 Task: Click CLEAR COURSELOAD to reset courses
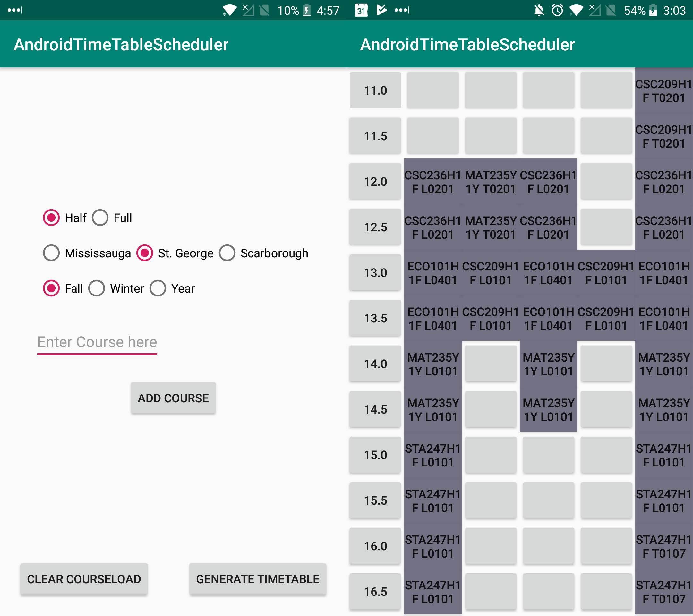click(x=84, y=579)
